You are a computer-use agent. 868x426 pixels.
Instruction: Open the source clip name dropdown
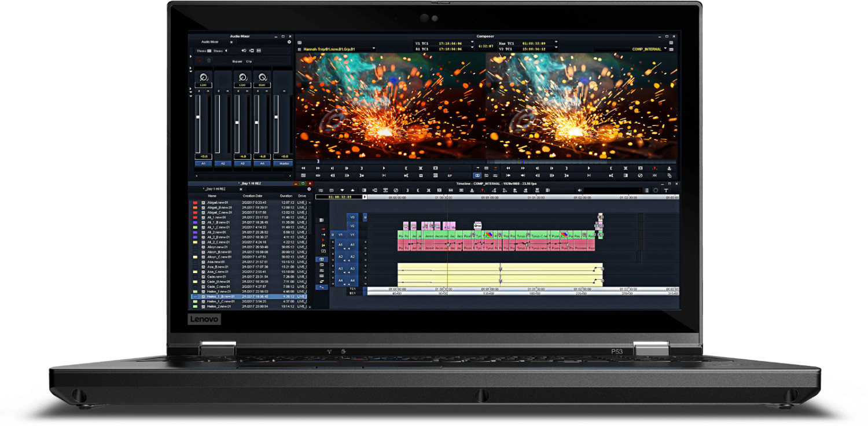tap(374, 49)
